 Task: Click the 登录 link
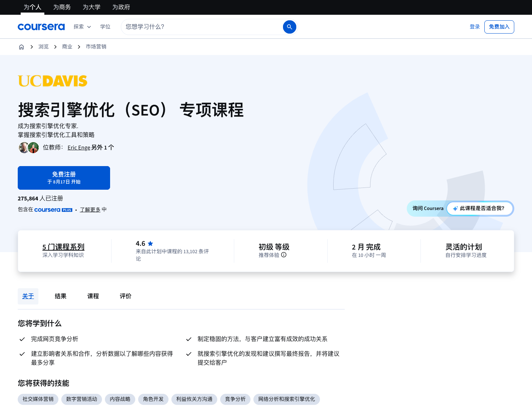(x=475, y=27)
